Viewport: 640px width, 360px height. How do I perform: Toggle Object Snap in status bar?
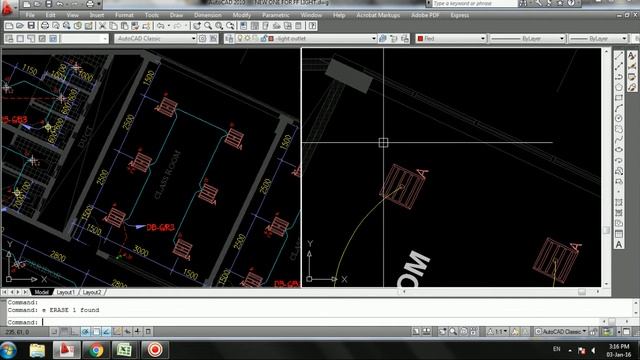pos(96,331)
